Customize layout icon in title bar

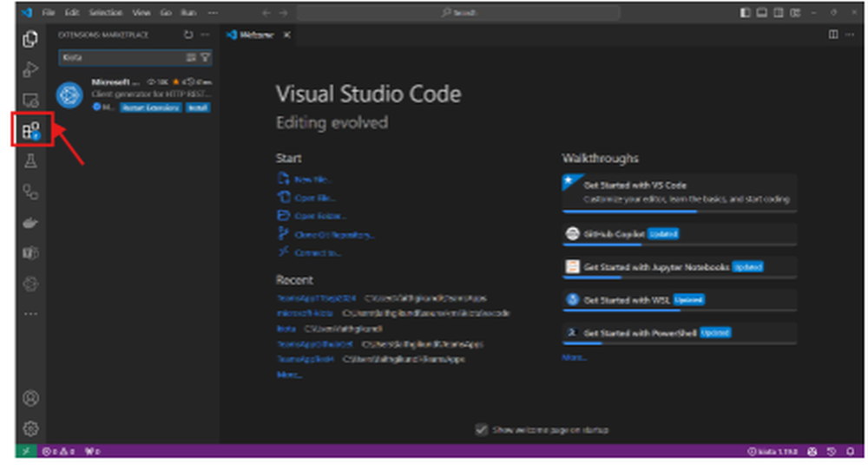pos(795,13)
